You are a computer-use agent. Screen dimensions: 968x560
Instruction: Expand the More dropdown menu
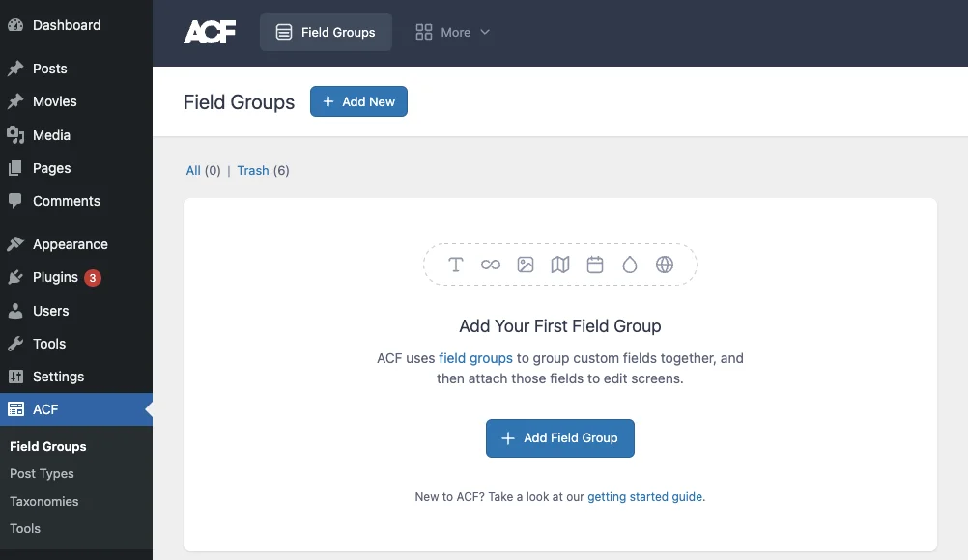pos(453,32)
